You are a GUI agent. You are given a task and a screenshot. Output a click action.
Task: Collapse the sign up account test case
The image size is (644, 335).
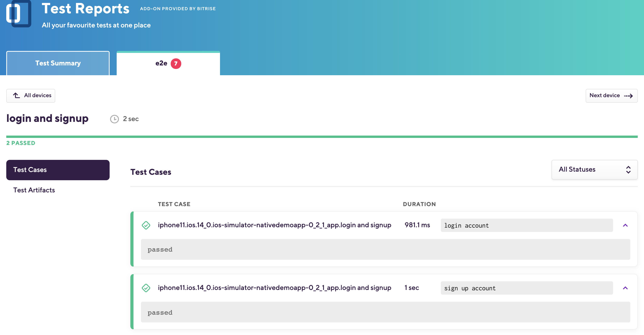(625, 288)
